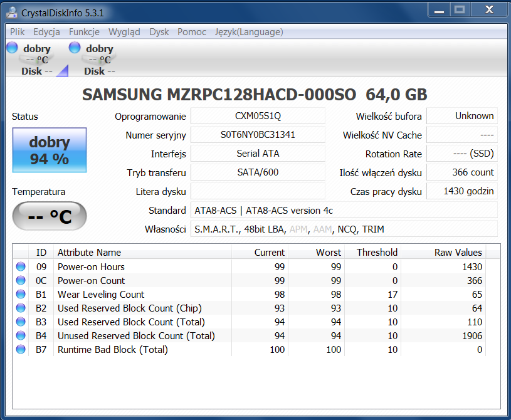Screen dimensions: 511x420
Task: Click the Threshold column header
Action: coord(373,252)
